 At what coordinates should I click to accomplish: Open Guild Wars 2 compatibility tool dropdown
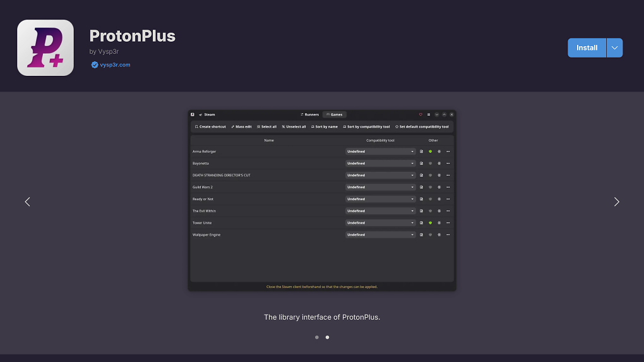pos(380,188)
